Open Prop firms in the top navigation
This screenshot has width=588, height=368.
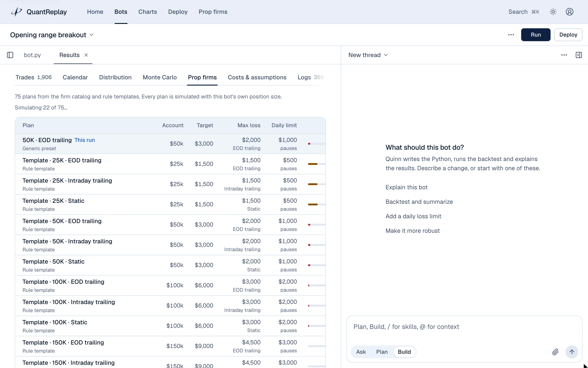(x=213, y=12)
